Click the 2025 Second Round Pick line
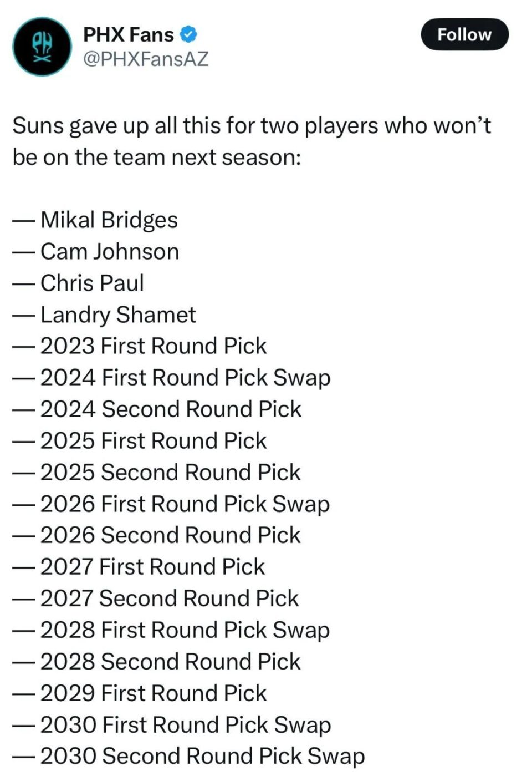The width and height of the screenshot is (532, 776). [x=170, y=472]
